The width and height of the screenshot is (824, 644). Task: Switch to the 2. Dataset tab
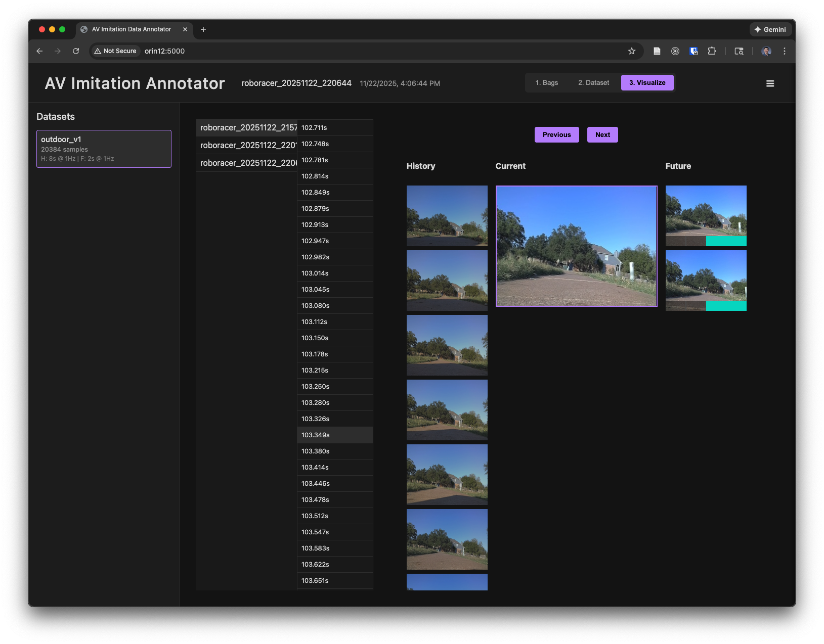(x=593, y=83)
